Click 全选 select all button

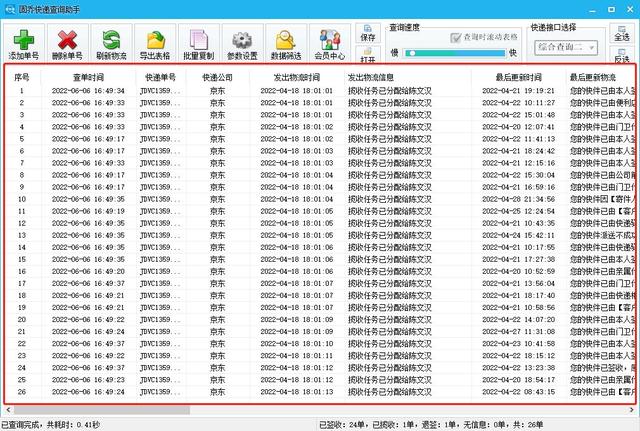[x=622, y=33]
